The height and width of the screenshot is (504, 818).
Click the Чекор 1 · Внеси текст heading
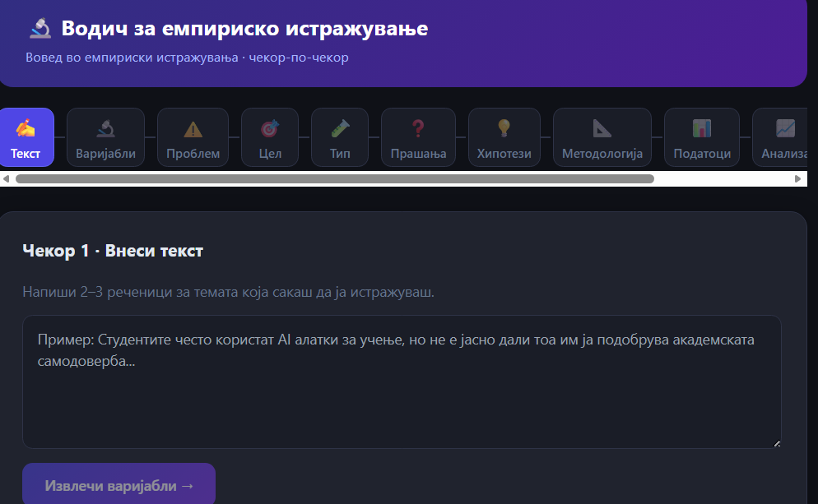click(x=113, y=251)
